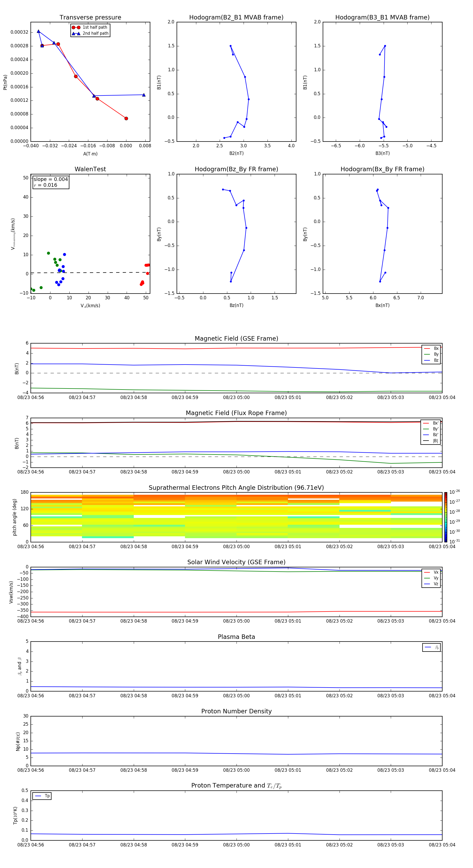Click the 0.00032 tick on Transverse pressure axis
The height and width of the screenshot is (868, 473).
(19, 32)
